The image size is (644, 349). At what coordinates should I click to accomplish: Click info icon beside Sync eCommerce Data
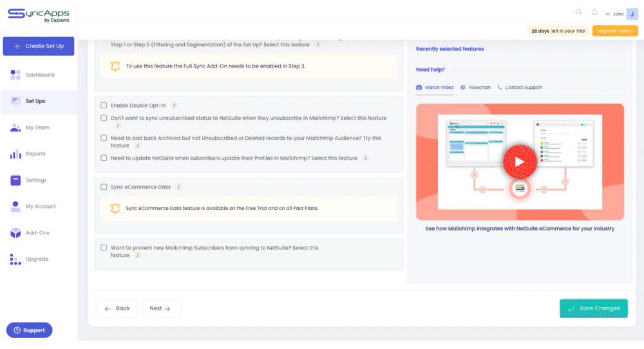coord(178,187)
